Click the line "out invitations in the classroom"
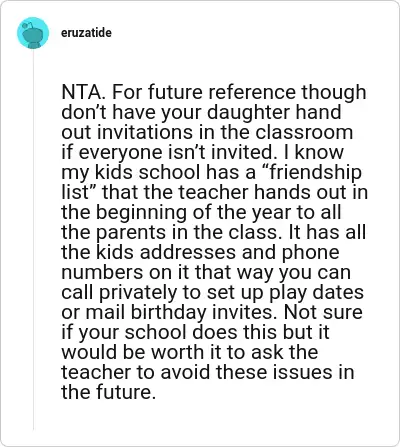Screen dimensions: 400x447 pos(207,132)
